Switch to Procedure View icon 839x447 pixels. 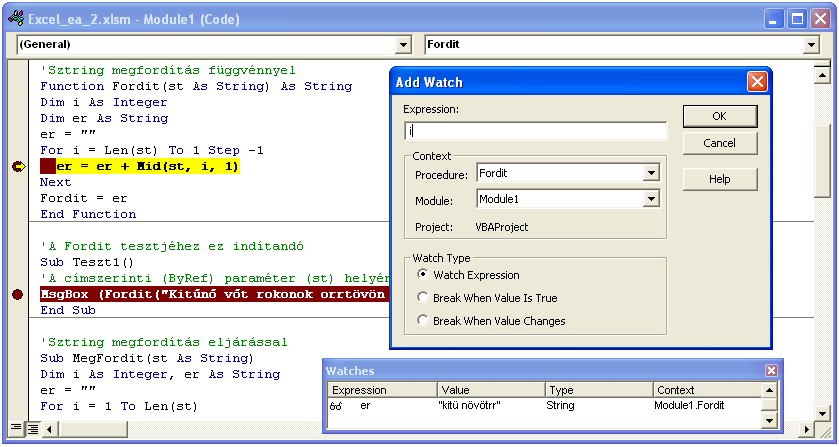pos(16,428)
